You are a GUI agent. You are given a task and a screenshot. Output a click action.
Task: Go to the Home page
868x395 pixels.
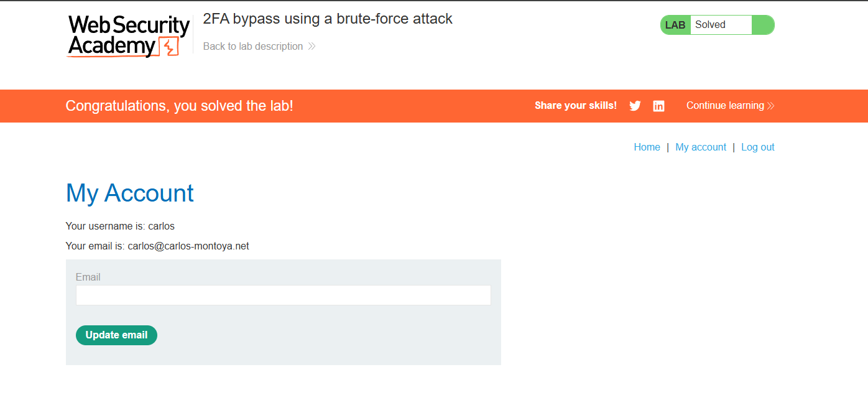pos(647,147)
